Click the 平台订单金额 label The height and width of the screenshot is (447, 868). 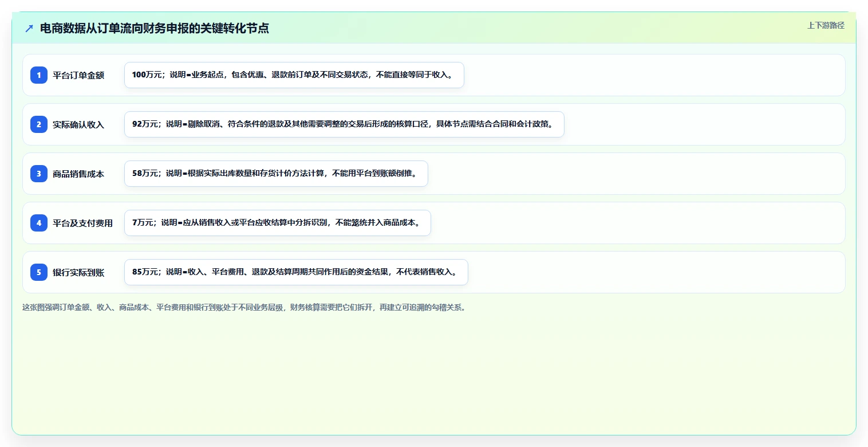click(x=78, y=75)
